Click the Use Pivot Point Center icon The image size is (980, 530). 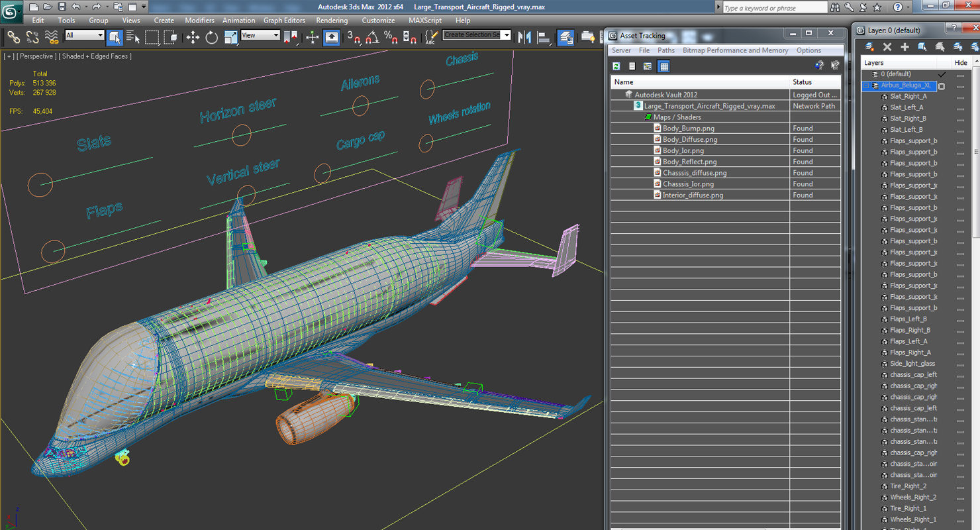291,37
